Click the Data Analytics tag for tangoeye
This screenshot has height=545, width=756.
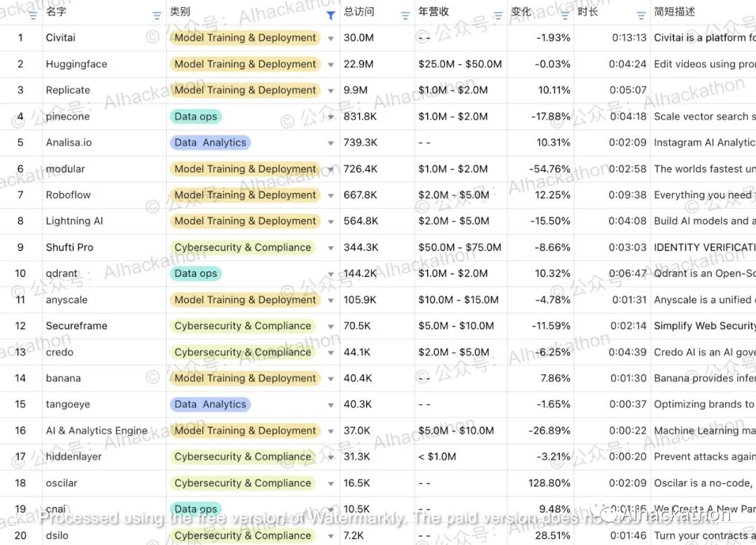(210, 404)
